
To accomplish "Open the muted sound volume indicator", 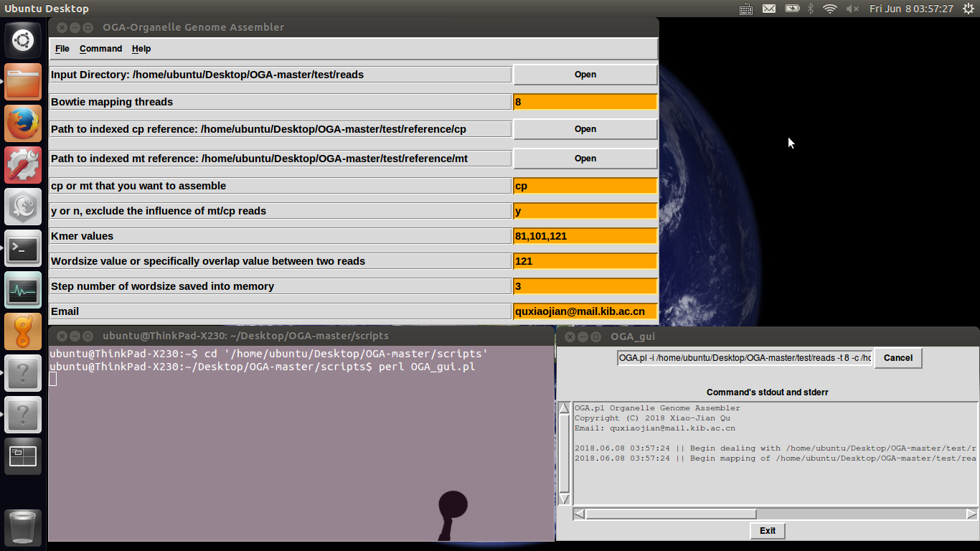I will [852, 9].
